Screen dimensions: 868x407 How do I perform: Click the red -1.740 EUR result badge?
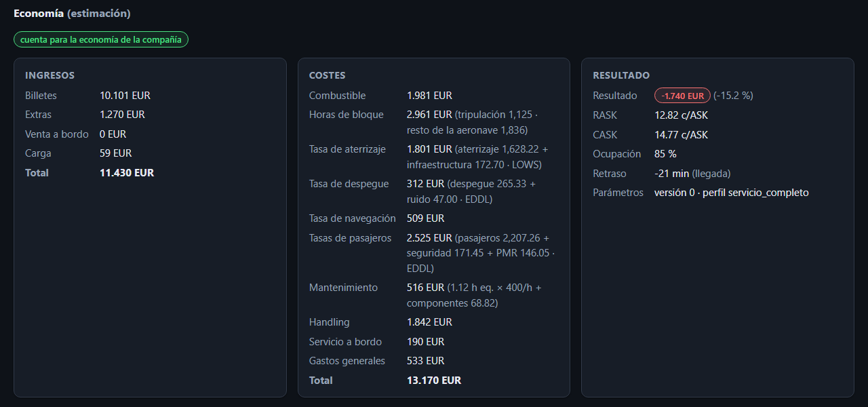point(682,96)
